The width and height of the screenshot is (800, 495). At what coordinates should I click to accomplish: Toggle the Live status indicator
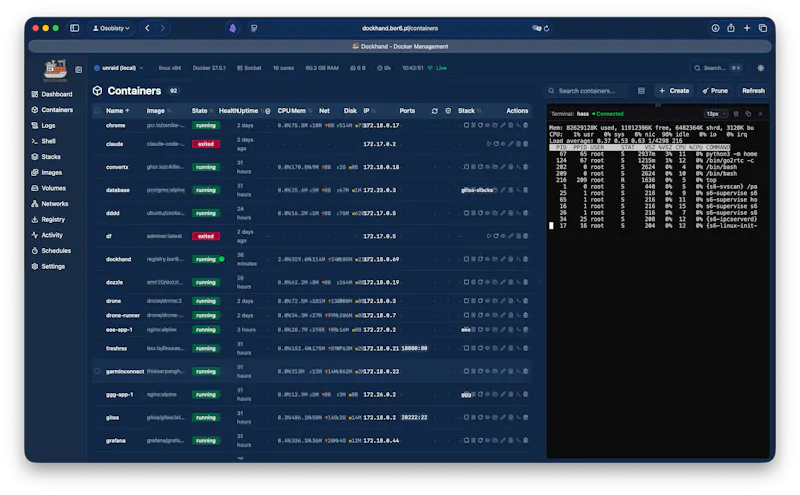pyautogui.click(x=437, y=68)
